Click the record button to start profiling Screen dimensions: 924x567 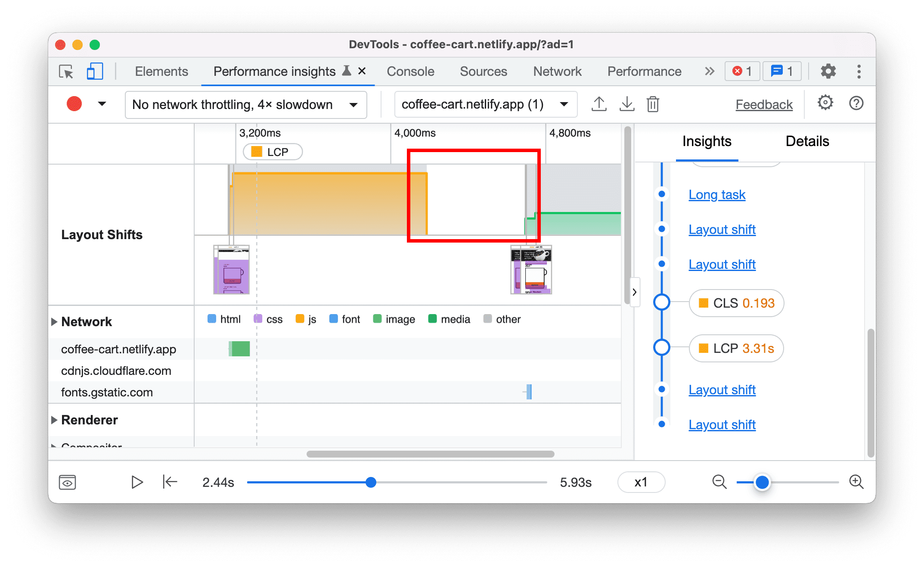pos(73,104)
